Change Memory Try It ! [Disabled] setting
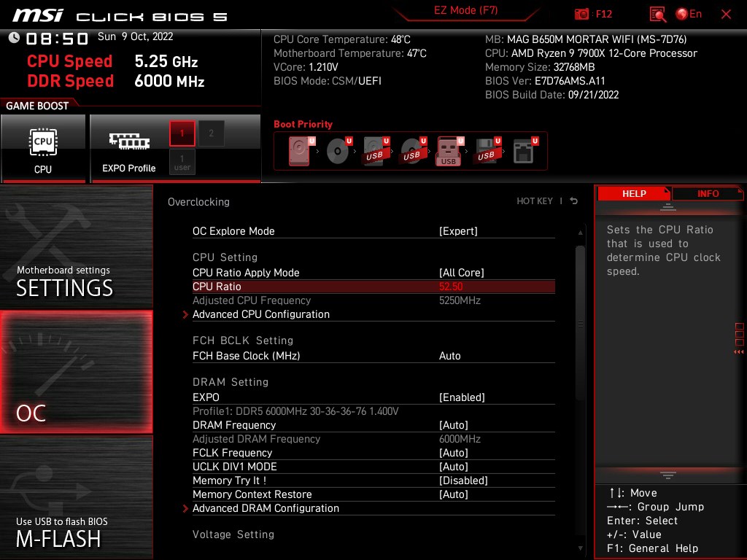747x560 pixels. (x=373, y=481)
